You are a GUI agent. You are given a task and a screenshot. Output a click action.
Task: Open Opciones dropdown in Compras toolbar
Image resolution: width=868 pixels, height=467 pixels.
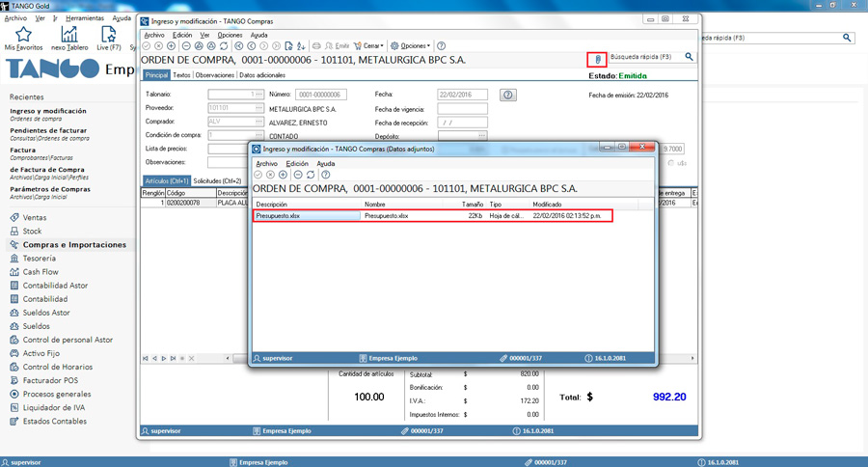(410, 46)
